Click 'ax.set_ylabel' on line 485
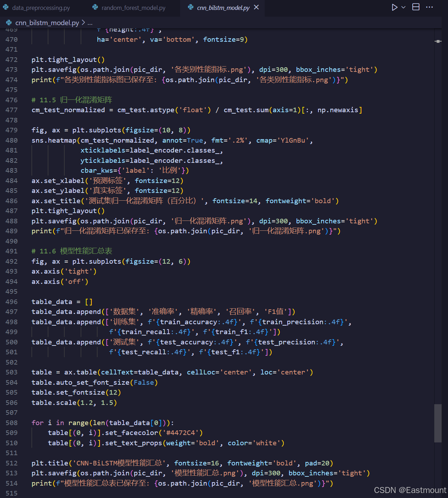 (x=58, y=191)
